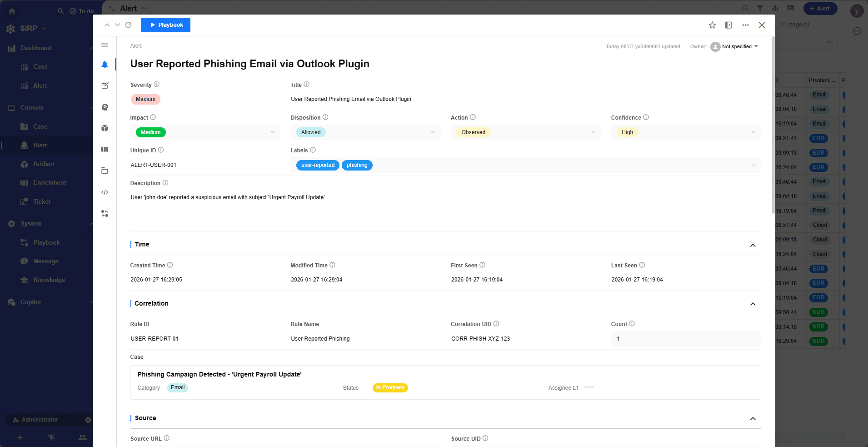Viewport: 868px width, 447px height.
Task: Toggle the side panel layout icon
Action: coord(728,25)
